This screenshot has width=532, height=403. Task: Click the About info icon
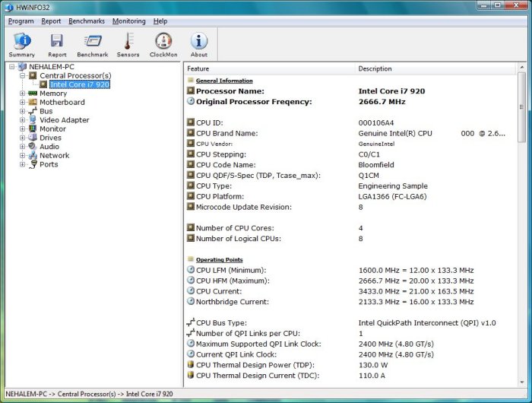[199, 45]
